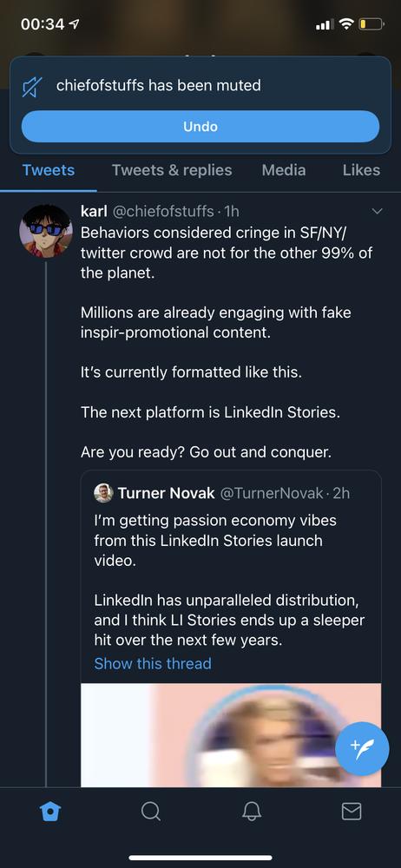Tap the quoted Turner Novak tweet text
401x868 pixels.
point(229,581)
